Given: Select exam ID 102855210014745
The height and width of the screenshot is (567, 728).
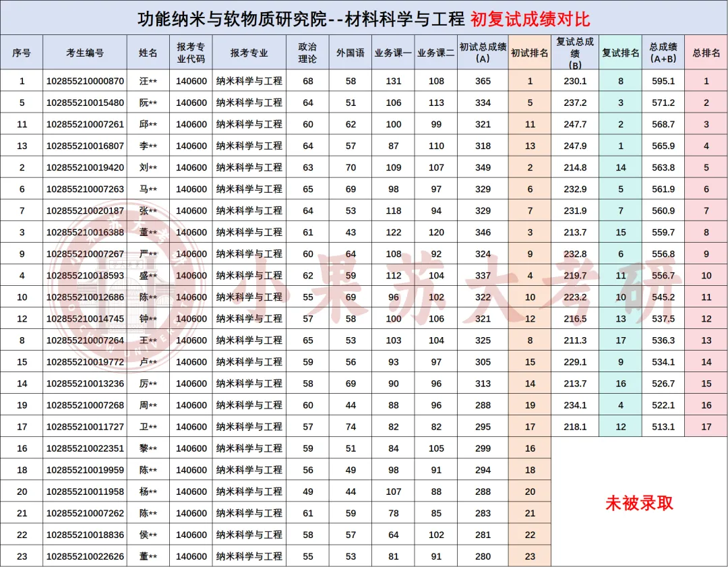Looking at the screenshot, I should [x=85, y=319].
